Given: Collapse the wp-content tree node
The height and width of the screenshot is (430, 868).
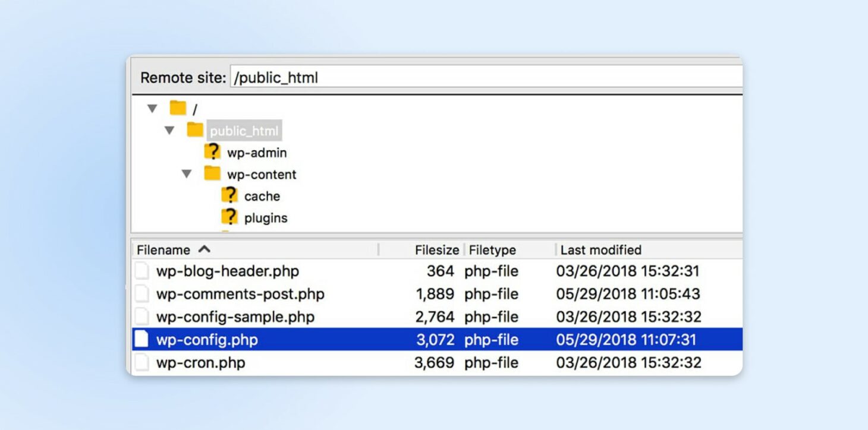Looking at the screenshot, I should pos(187,174).
